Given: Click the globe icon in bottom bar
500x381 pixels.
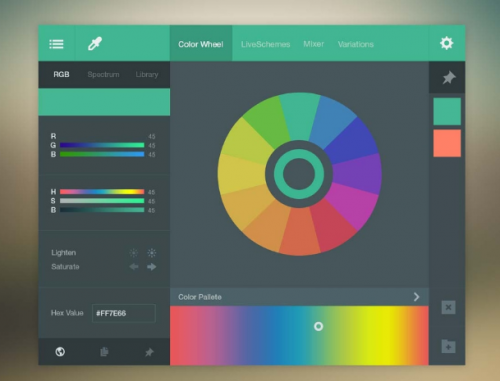Looking at the screenshot, I should 60,352.
